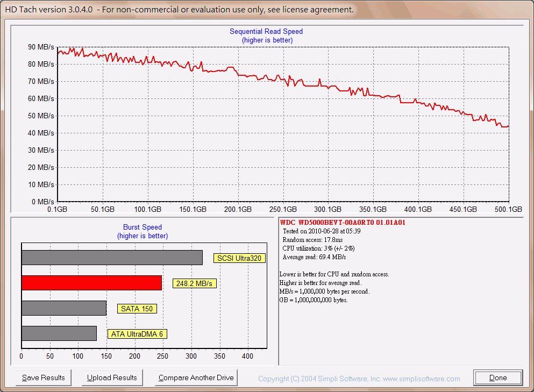Click 'Higher is better for average read' line
The width and height of the screenshot is (534, 392).
tap(321, 283)
